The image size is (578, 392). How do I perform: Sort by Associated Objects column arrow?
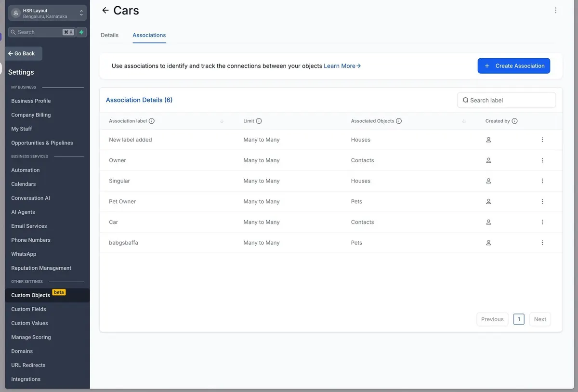tap(464, 121)
